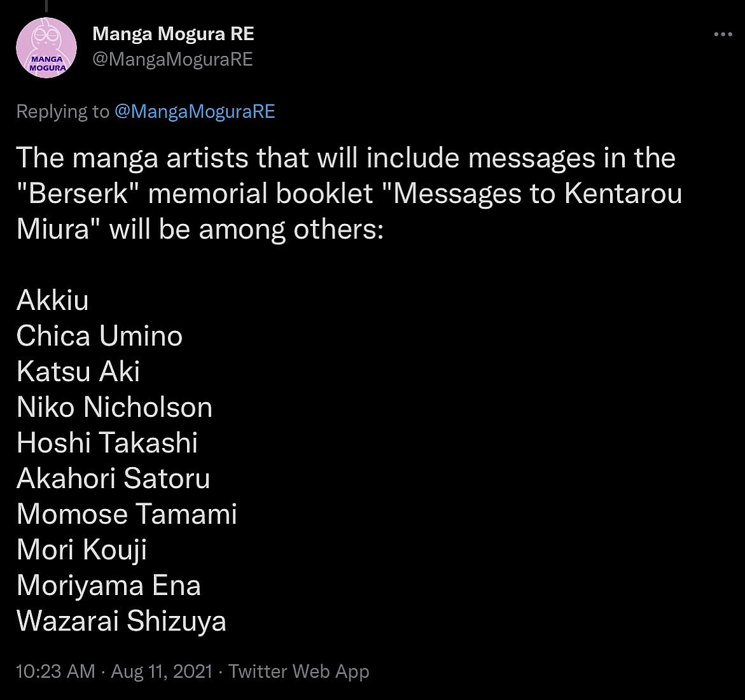Viewport: 745px width, 700px height.
Task: Click the name Chica Umino
Action: coord(99,336)
